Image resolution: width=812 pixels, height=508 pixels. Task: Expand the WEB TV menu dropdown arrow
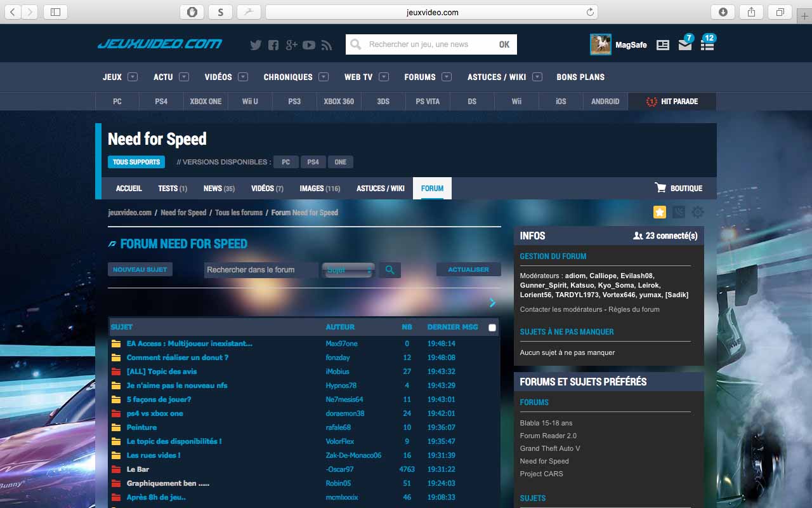tap(384, 77)
